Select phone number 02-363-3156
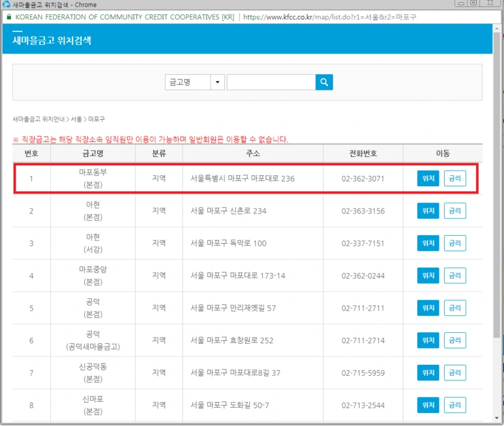The width and height of the screenshot is (504, 426). click(363, 211)
